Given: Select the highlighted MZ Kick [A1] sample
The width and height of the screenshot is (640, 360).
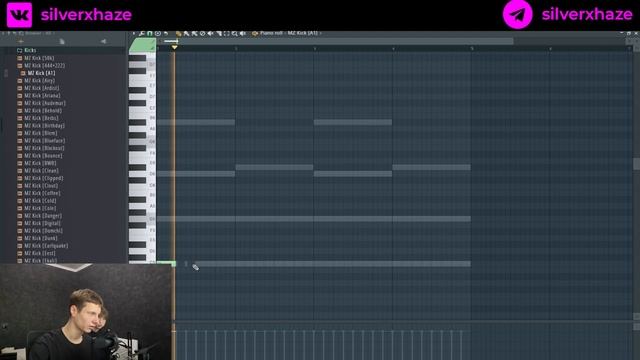Looking at the screenshot, I should (x=38, y=73).
